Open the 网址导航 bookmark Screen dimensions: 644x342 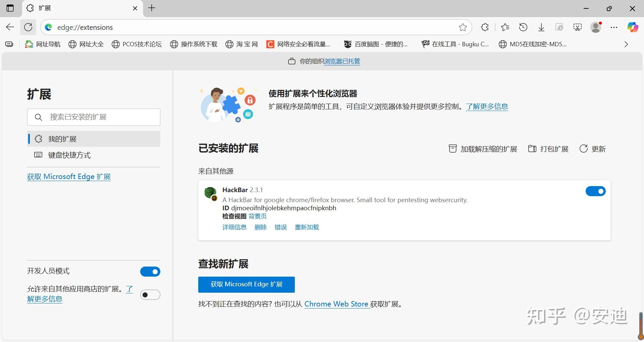tap(43, 44)
